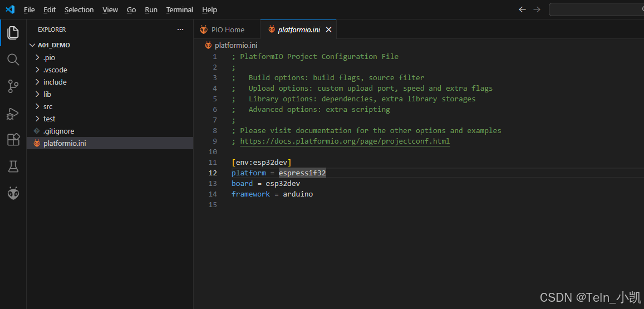Expand the src folder
The image size is (644, 309).
pyautogui.click(x=110, y=107)
